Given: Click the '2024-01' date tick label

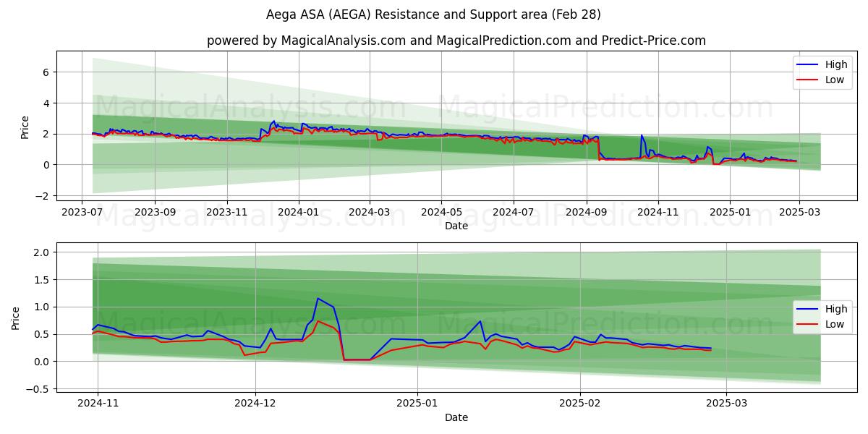Looking at the screenshot, I should [299, 213].
